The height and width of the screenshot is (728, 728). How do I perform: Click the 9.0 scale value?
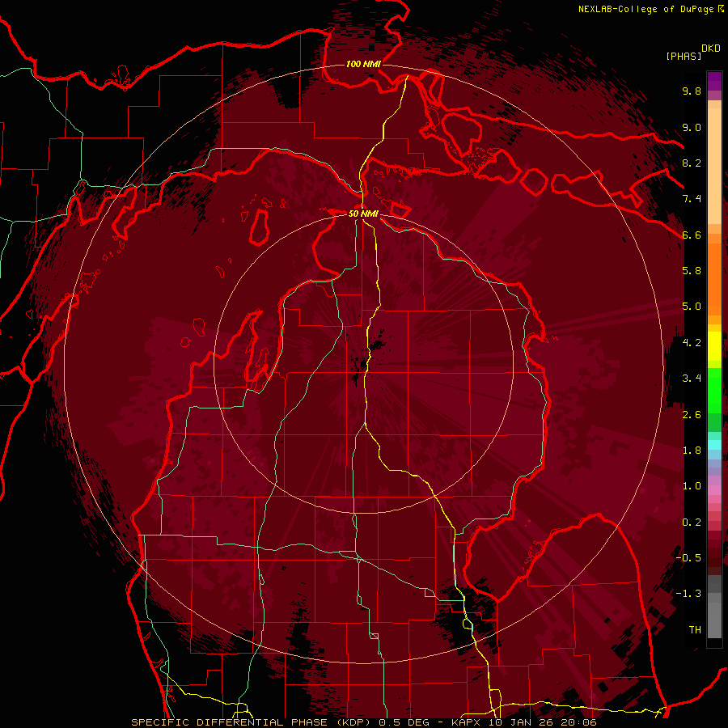(692, 127)
